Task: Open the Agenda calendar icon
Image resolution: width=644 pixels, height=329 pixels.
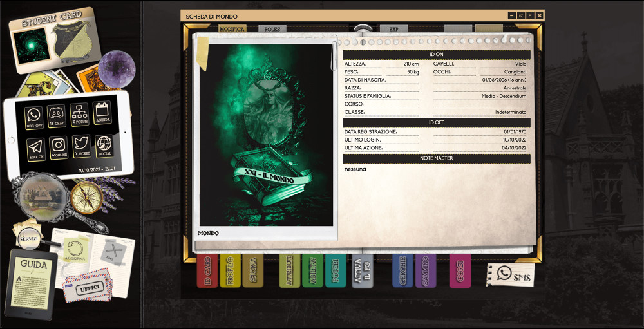Action: 102,112
